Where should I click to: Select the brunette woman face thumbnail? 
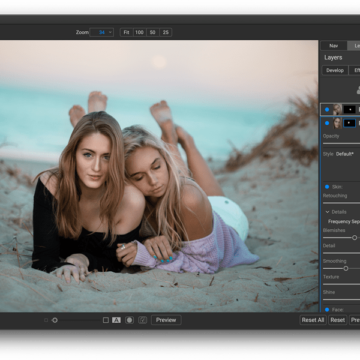(337, 123)
